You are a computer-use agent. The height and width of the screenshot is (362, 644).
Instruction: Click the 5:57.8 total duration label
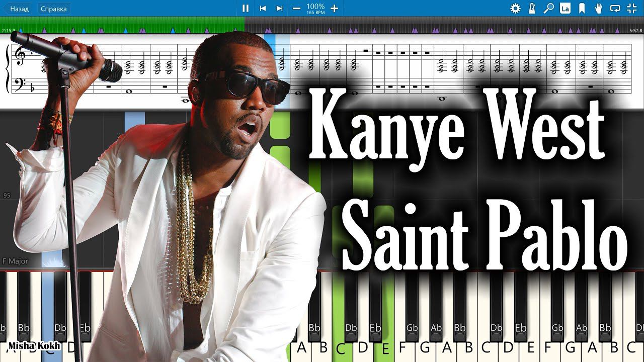coord(636,31)
